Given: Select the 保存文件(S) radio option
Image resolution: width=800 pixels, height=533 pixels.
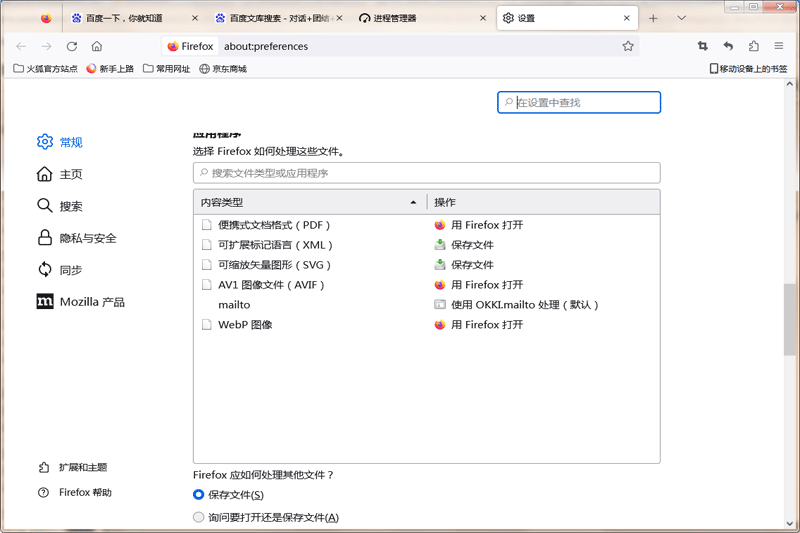Looking at the screenshot, I should click(198, 495).
